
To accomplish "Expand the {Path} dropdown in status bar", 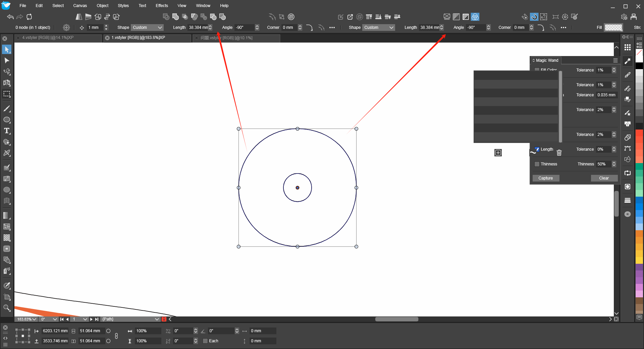I will pos(157,319).
